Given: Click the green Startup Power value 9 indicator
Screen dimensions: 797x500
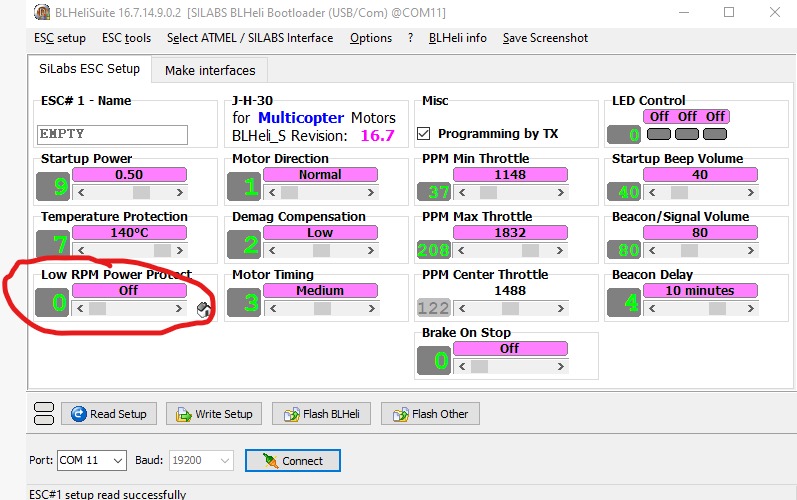Looking at the screenshot, I should 53,186.
